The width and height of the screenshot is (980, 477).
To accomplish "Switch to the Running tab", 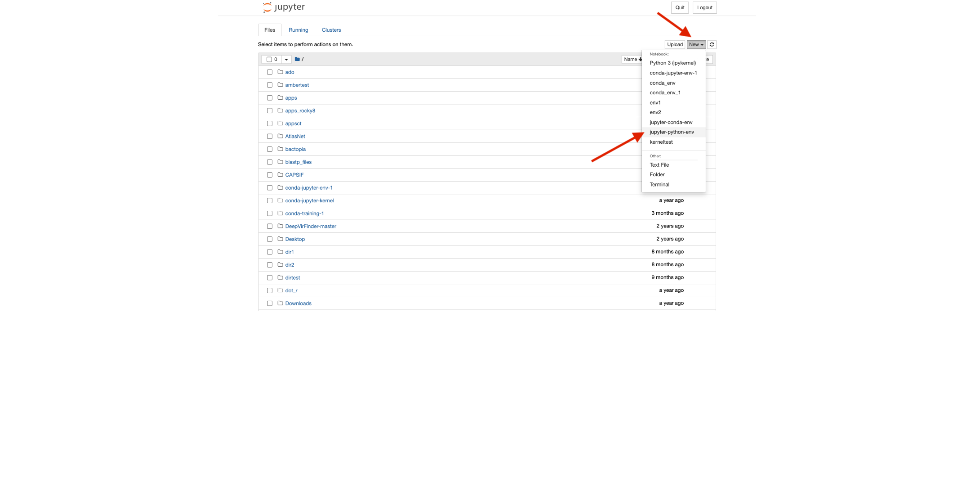I will 298,30.
